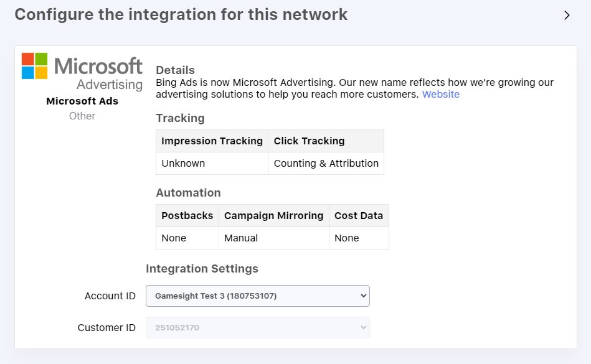Click the Customer ID field label
The image size is (591, 364).
pos(106,328)
